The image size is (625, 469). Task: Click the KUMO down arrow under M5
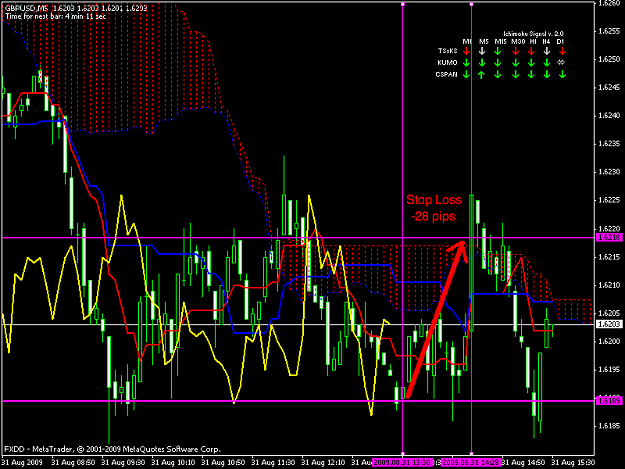click(482, 63)
